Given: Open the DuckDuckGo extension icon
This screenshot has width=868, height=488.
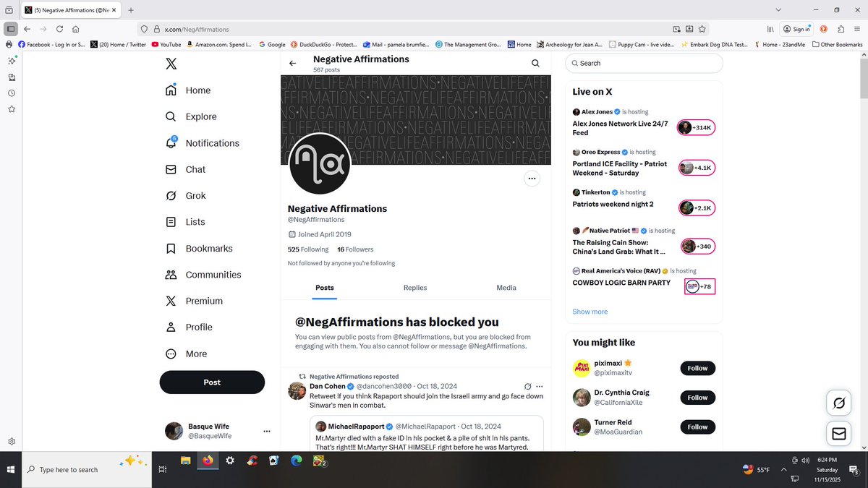Looking at the screenshot, I should (823, 29).
